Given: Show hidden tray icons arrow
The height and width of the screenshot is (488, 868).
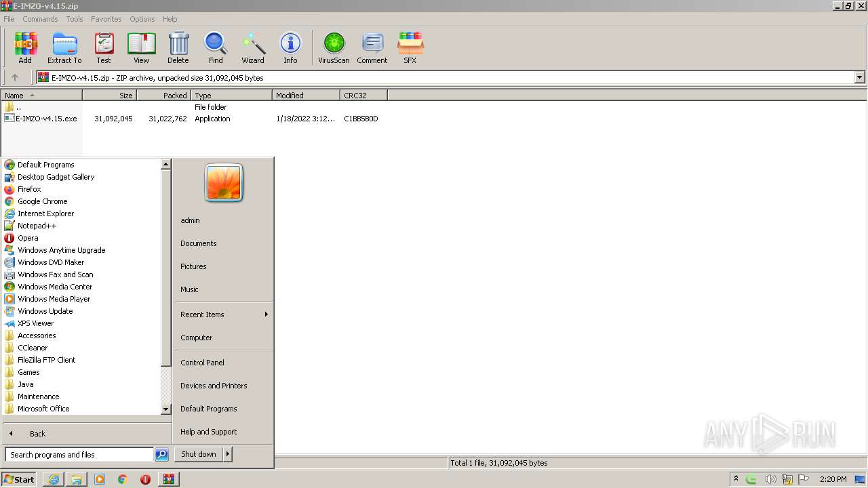Looking at the screenshot, I should coord(736,479).
